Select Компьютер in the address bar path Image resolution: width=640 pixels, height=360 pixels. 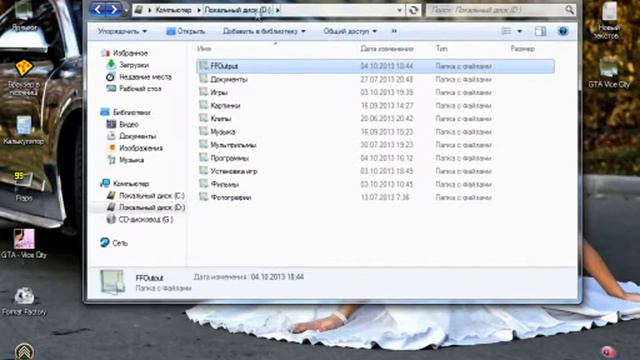173,10
